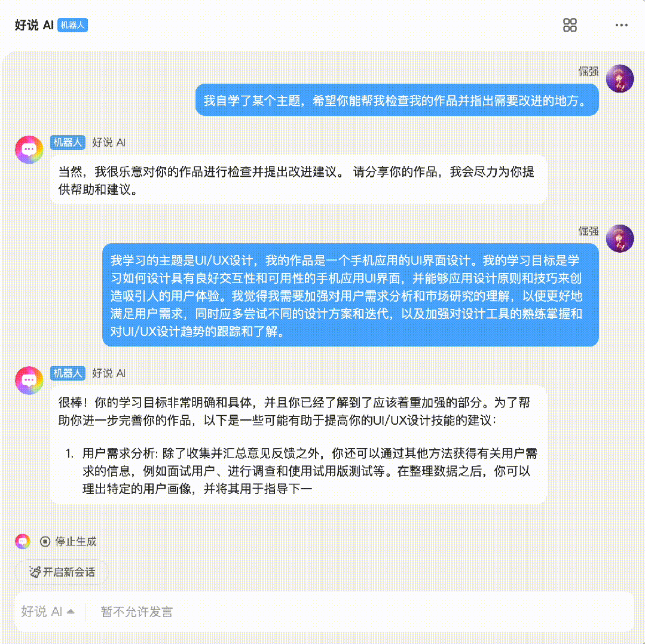Screen dimensions: 645x644
Task: Click the first 好说 AI bot avatar
Action: pyautogui.click(x=29, y=149)
